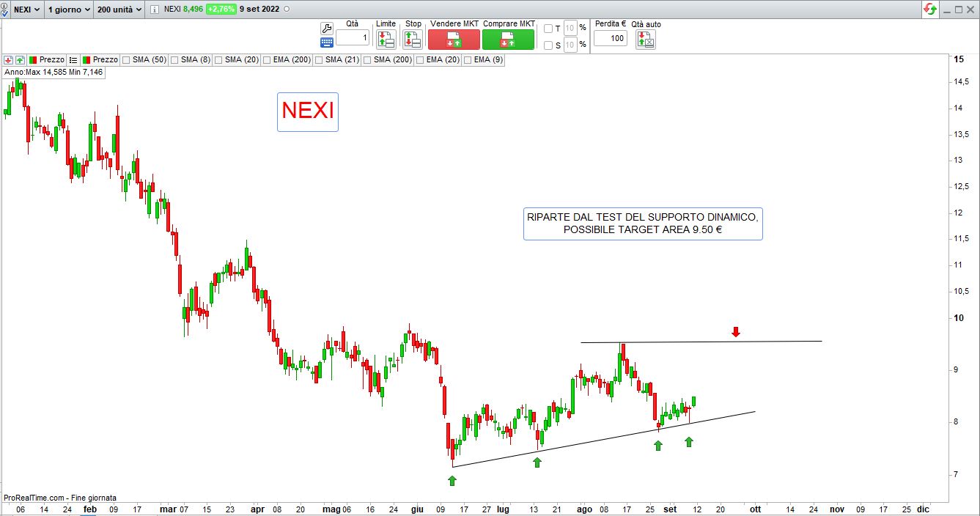Tick the EMA (9) checkbox
Screen dimensions: 980x516
point(468,59)
